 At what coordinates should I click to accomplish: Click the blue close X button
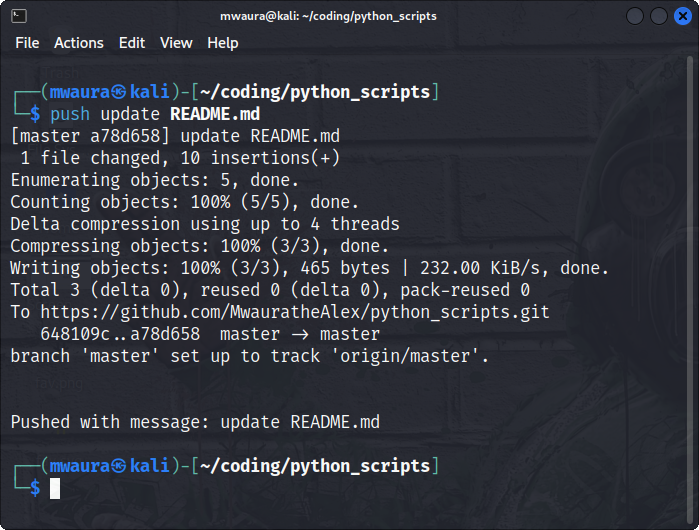click(683, 16)
